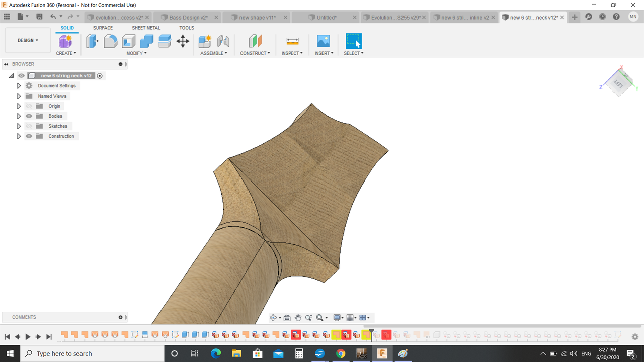Select the Measure tool
The image size is (644, 362).
[292, 41]
